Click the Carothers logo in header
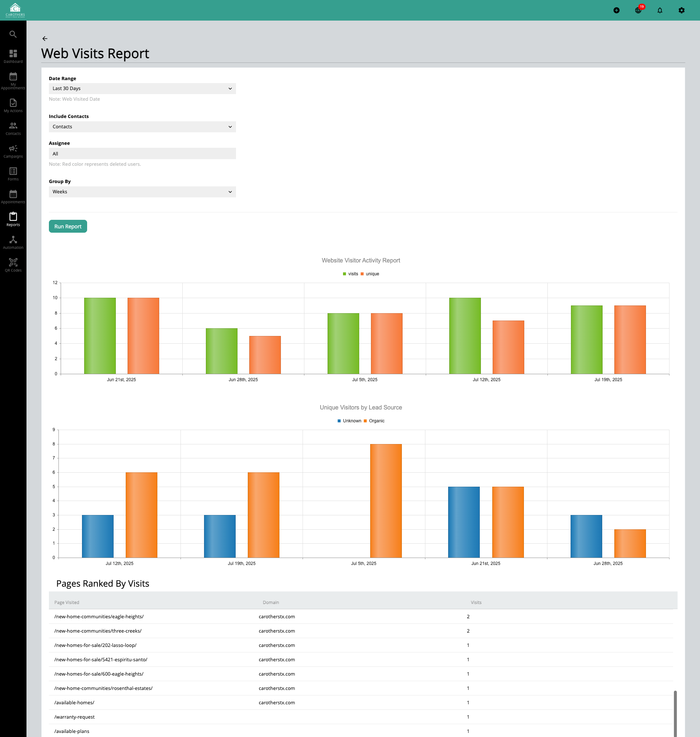This screenshot has width=700, height=737. pyautogui.click(x=15, y=10)
